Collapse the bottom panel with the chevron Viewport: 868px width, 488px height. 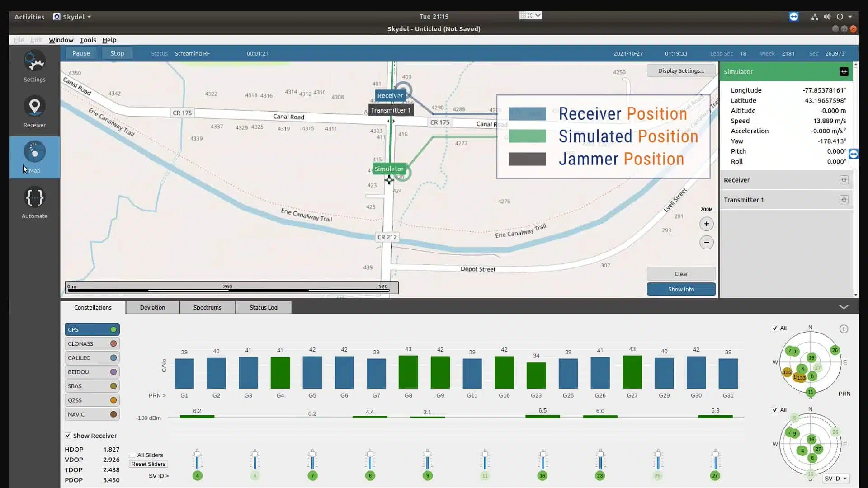click(843, 306)
